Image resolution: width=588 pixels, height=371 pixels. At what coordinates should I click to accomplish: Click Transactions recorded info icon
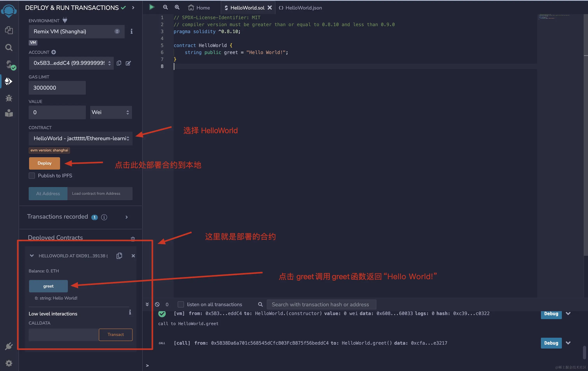coord(104,217)
